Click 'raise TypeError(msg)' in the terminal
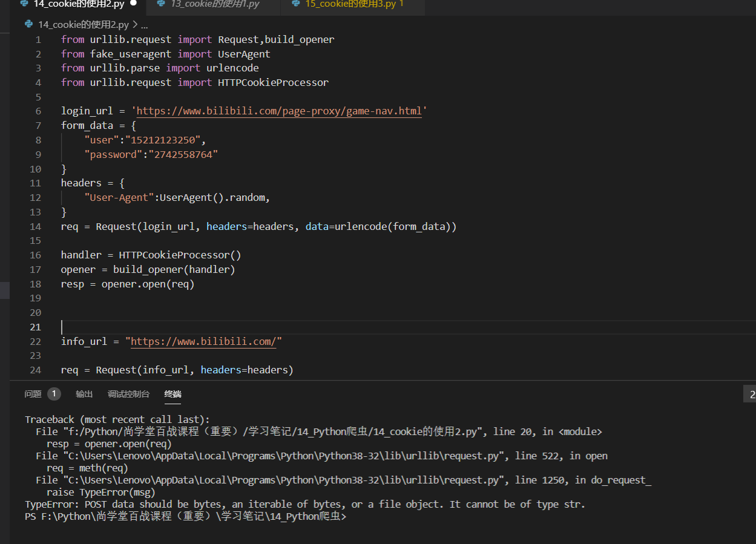Image resolution: width=756 pixels, height=544 pixels. [x=101, y=493]
